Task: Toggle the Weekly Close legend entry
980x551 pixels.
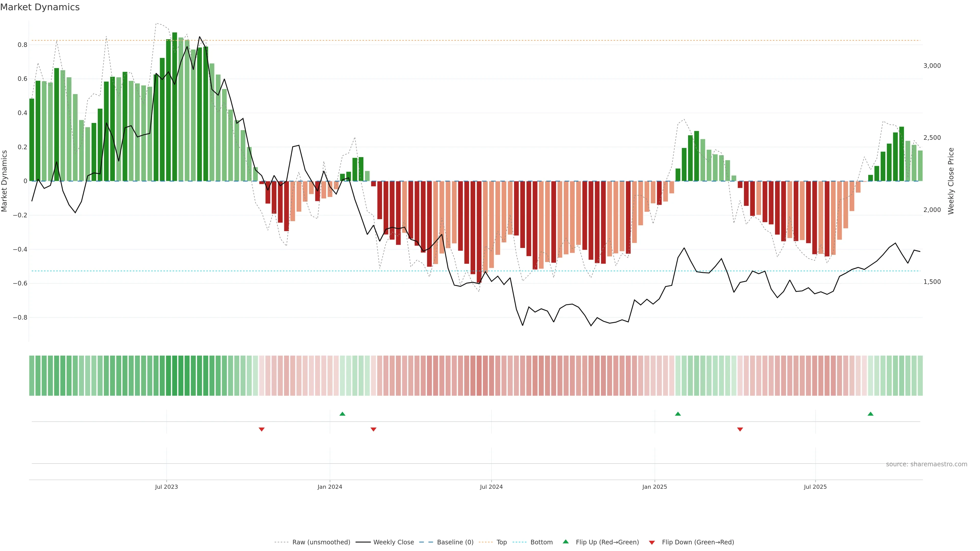Action: coord(393,542)
